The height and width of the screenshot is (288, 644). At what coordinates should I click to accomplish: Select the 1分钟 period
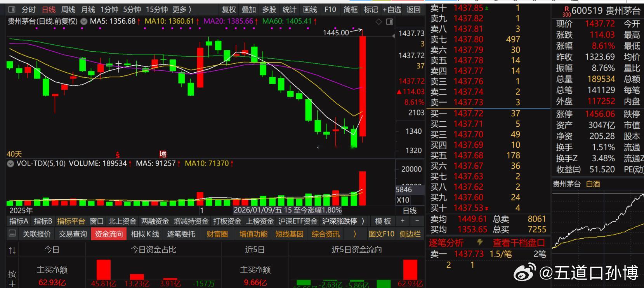109,9
